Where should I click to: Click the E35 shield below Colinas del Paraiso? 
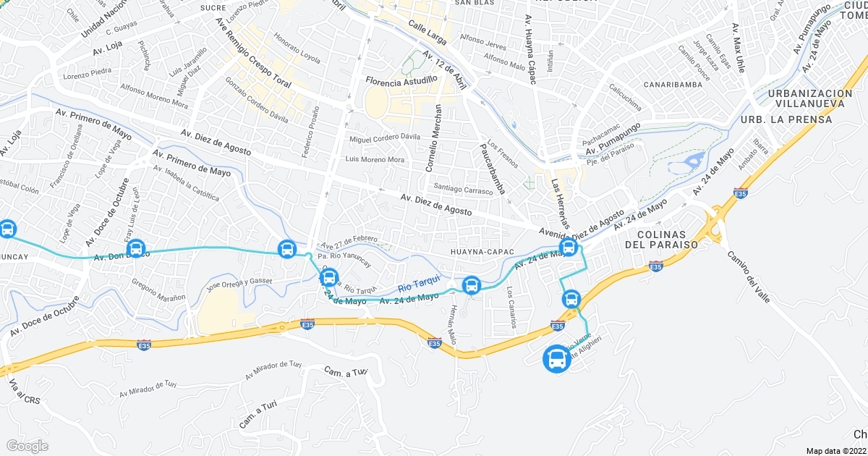tap(656, 268)
